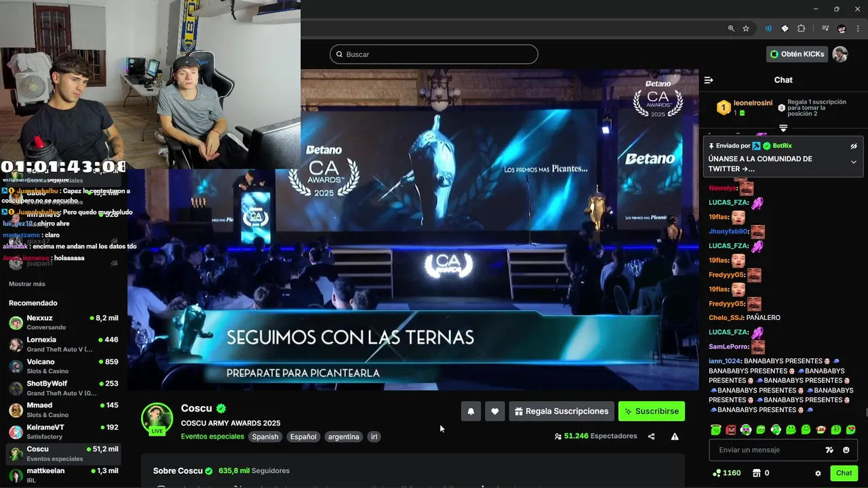The width and height of the screenshot is (868, 488).
Task: Click the leonelrosini top gifter name
Action: click(x=753, y=103)
